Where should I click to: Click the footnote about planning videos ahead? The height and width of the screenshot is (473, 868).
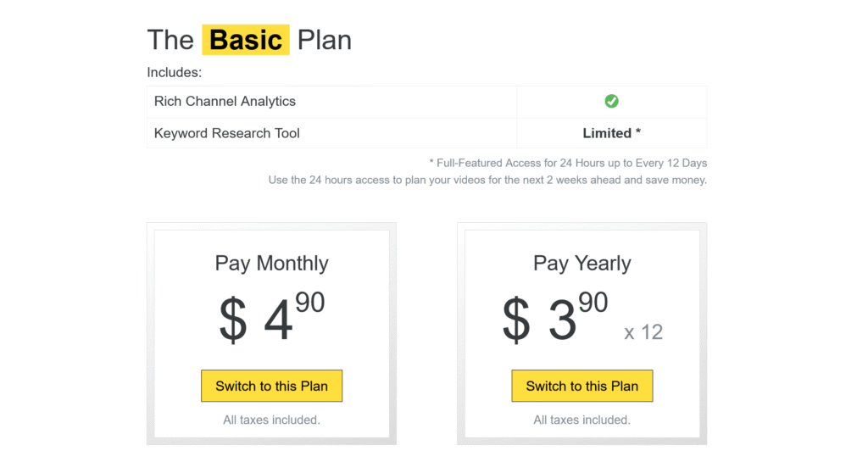coord(487,180)
